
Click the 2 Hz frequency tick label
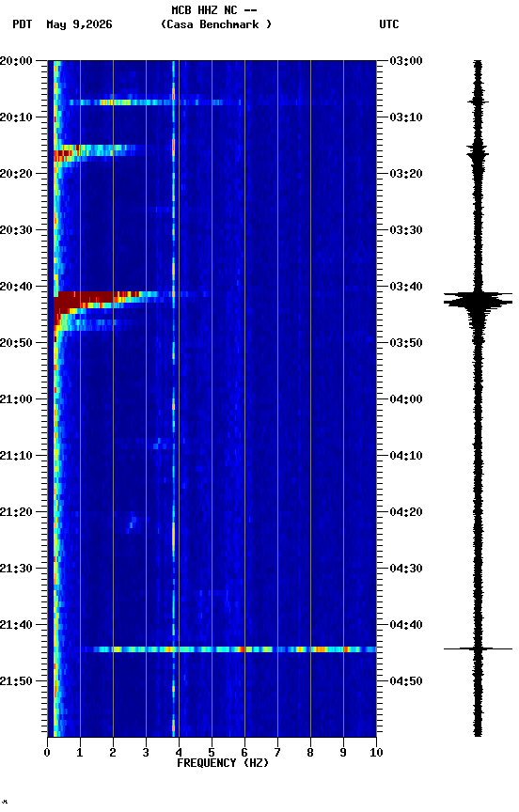point(113,753)
